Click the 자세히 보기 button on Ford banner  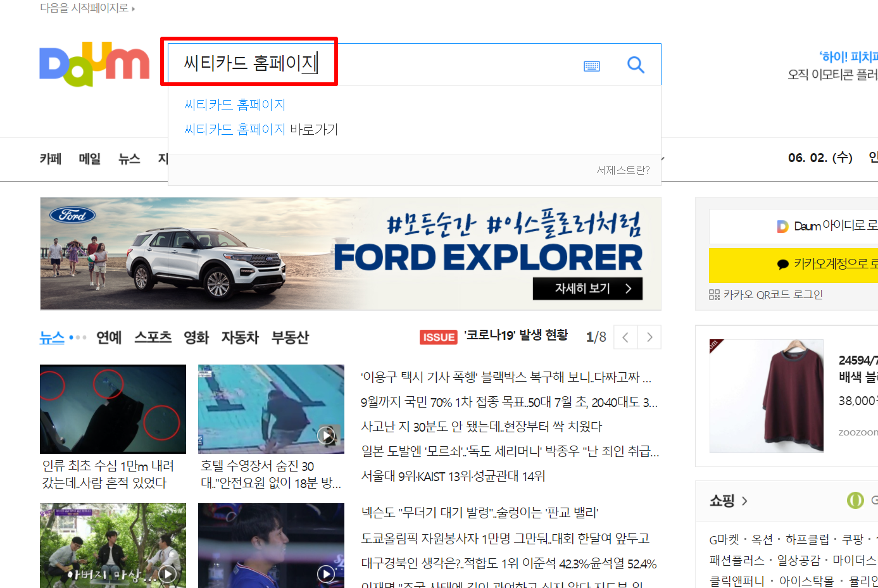click(587, 289)
